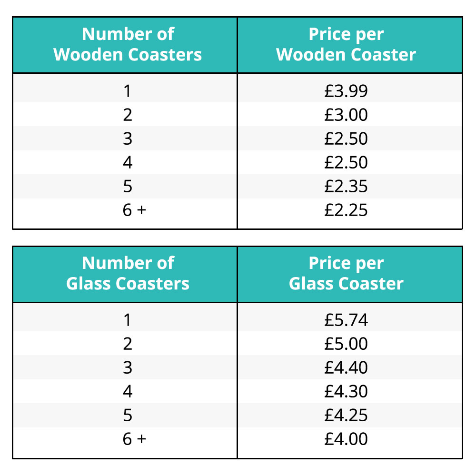Click wooden coaster quantity 4
This screenshot has height=476, width=476.
(x=128, y=162)
